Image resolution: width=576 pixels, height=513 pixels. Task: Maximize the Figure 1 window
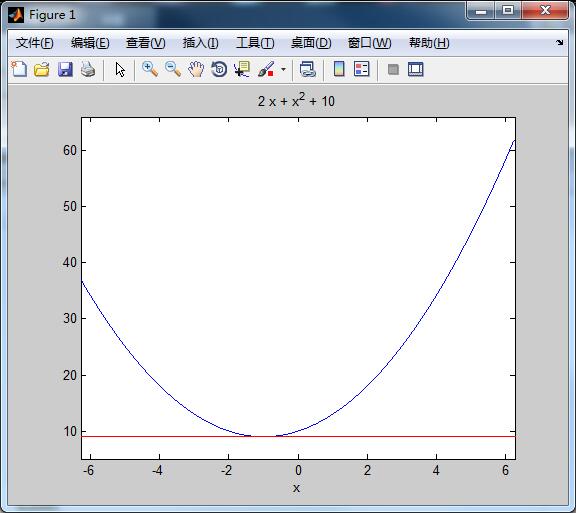tap(508, 11)
